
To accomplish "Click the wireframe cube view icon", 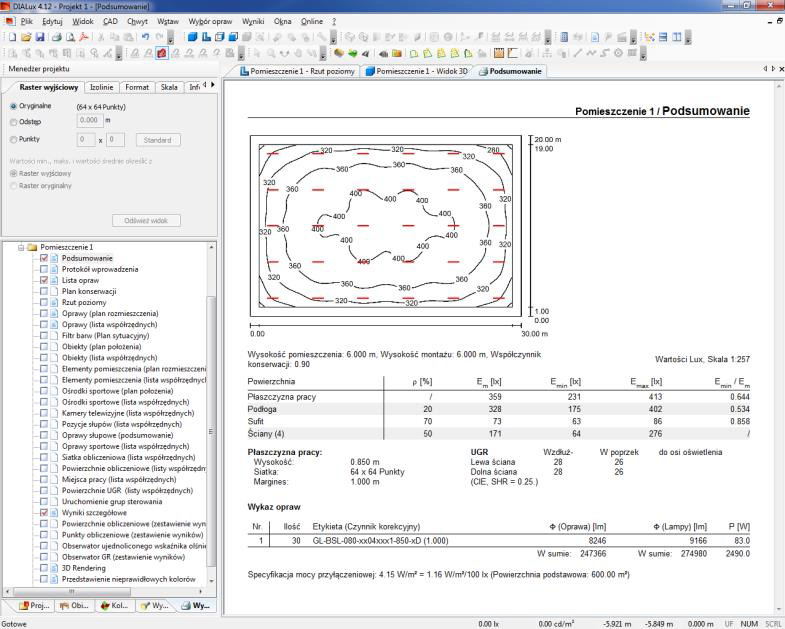I will point(219,37).
